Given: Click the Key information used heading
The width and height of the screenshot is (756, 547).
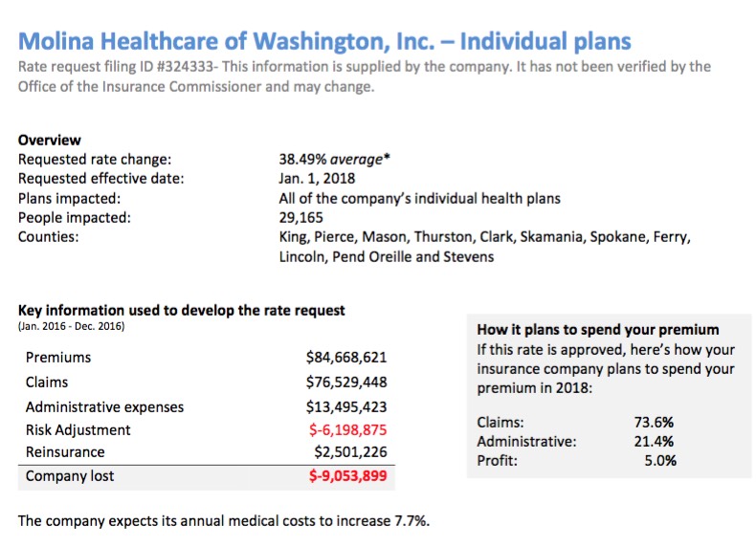Looking at the screenshot, I should (182, 310).
